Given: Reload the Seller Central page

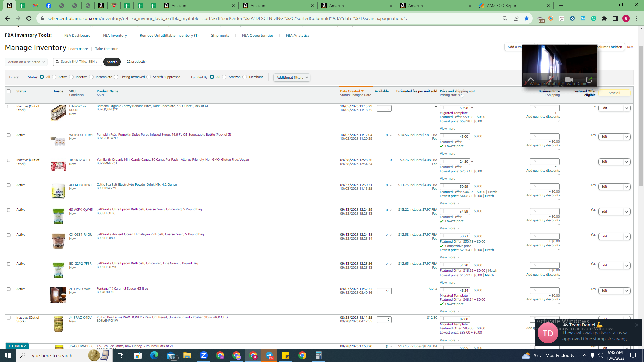Looking at the screenshot, I should [29, 18].
